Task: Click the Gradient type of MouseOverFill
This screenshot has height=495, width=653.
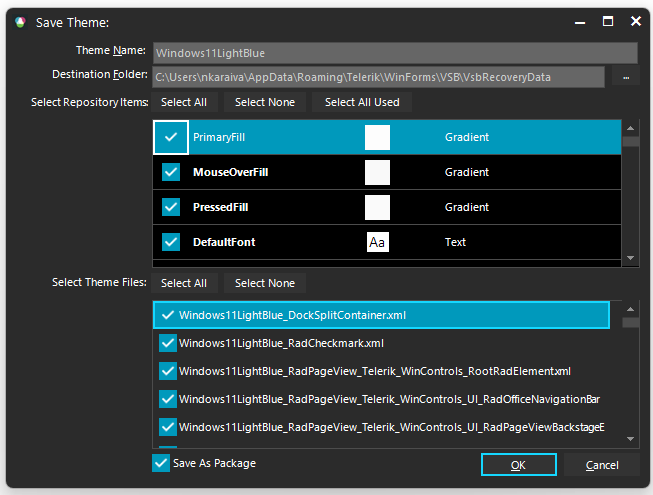Action: click(466, 172)
